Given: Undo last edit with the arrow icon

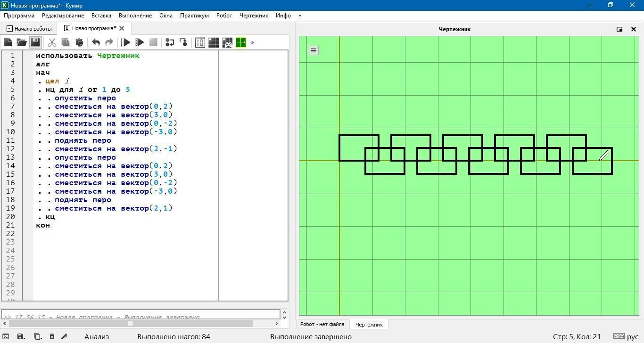Looking at the screenshot, I should tap(96, 42).
